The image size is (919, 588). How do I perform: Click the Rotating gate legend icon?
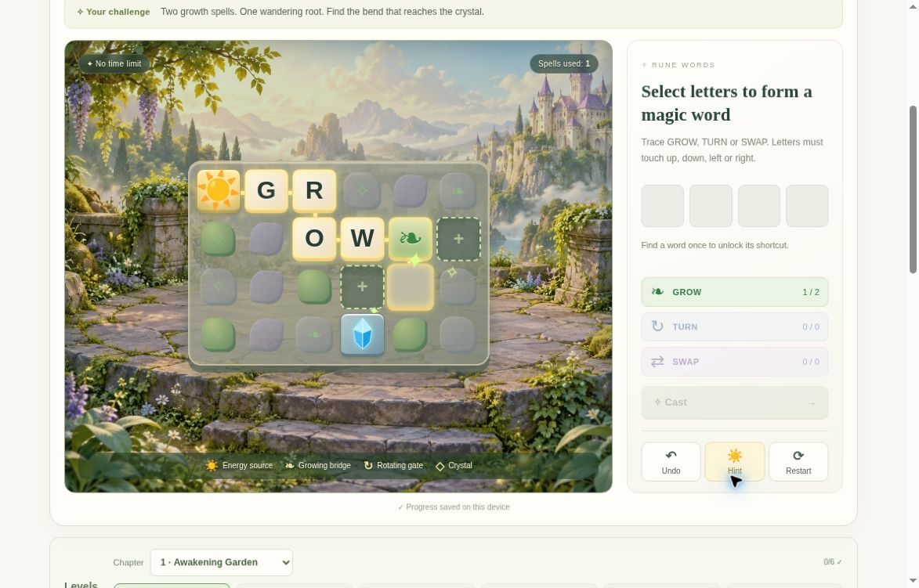tap(368, 466)
